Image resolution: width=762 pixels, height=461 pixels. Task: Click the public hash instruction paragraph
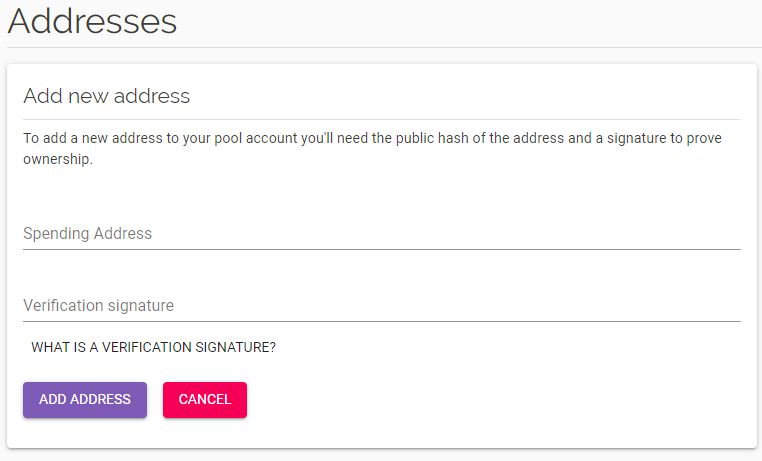click(x=372, y=149)
